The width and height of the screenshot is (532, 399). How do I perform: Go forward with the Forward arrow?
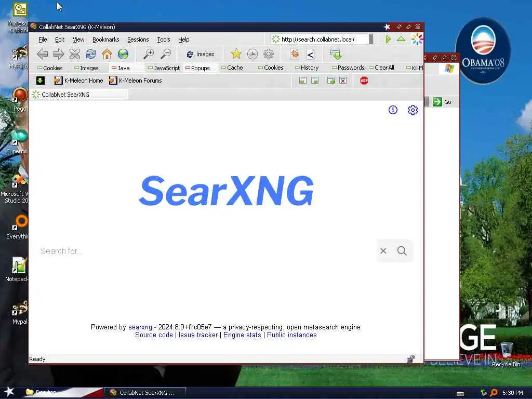click(59, 54)
